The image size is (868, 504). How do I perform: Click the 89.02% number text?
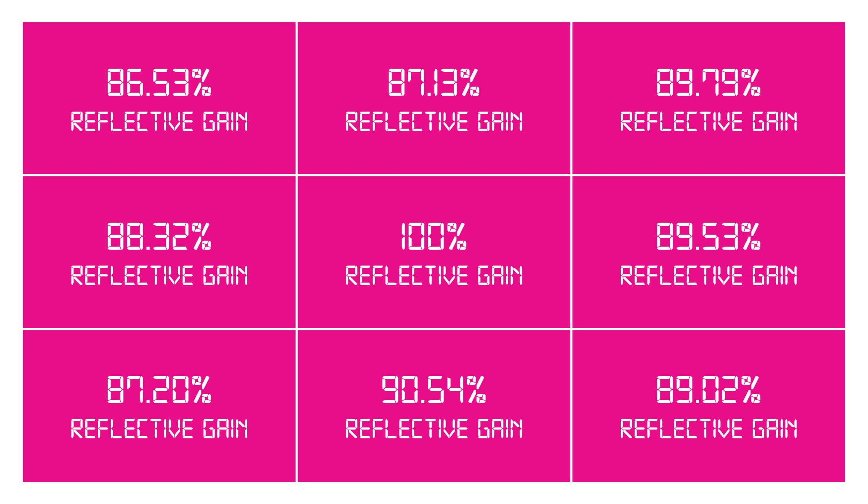tap(708, 390)
